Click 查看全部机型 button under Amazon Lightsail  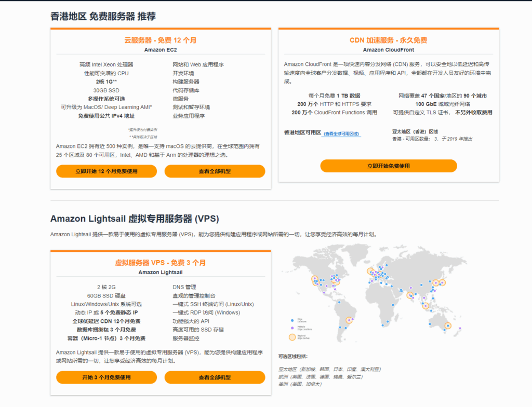pyautogui.click(x=215, y=377)
